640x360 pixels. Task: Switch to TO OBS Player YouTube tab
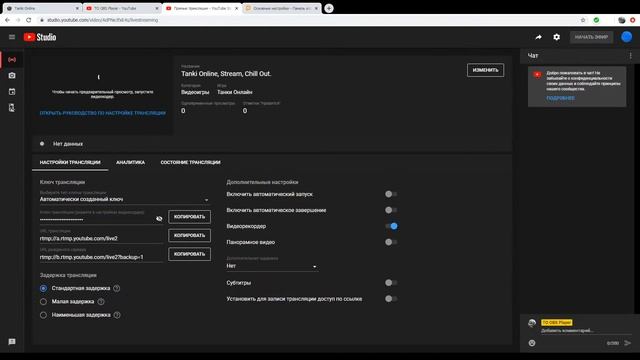(121, 8)
